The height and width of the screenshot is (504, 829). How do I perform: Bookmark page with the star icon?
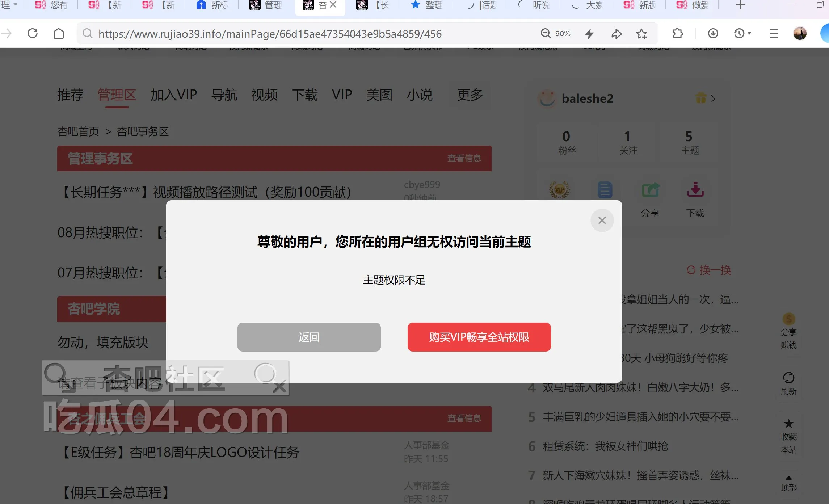coord(641,34)
